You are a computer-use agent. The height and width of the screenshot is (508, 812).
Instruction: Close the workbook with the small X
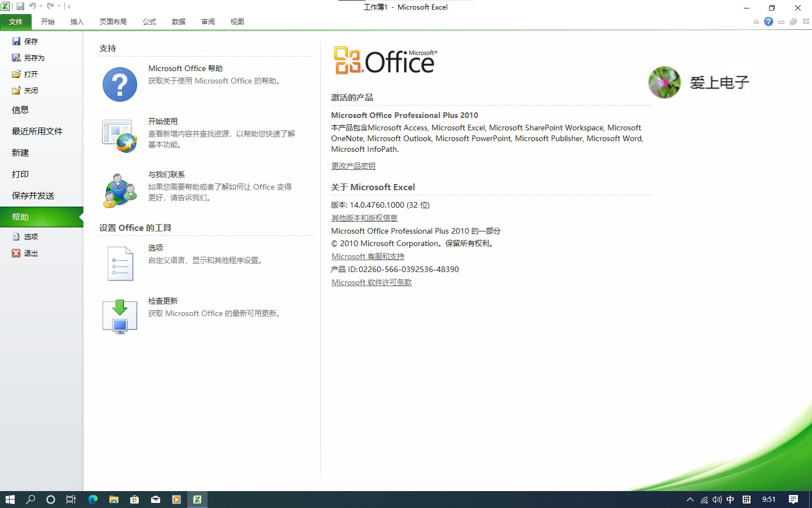coord(806,22)
